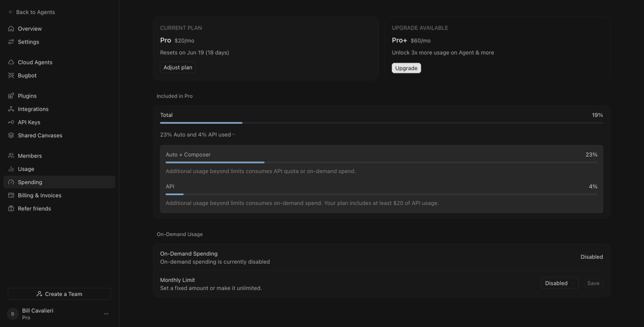Image resolution: width=644 pixels, height=327 pixels.
Task: Go to the Members page
Action: (x=59, y=156)
